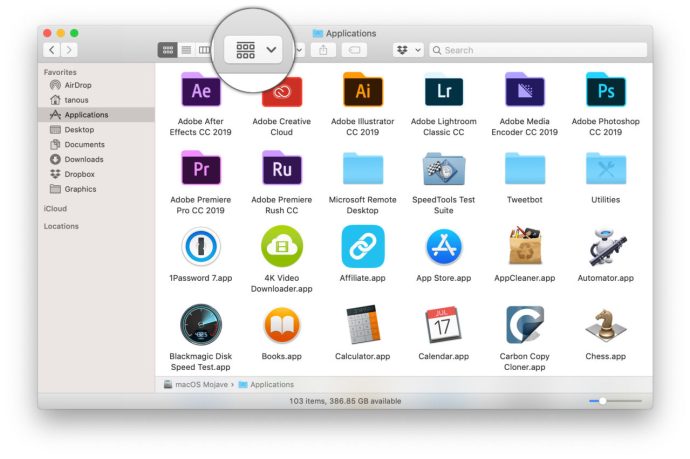Open AirDrop in the sidebar
This screenshot has width=690, height=459.
pos(96,85)
